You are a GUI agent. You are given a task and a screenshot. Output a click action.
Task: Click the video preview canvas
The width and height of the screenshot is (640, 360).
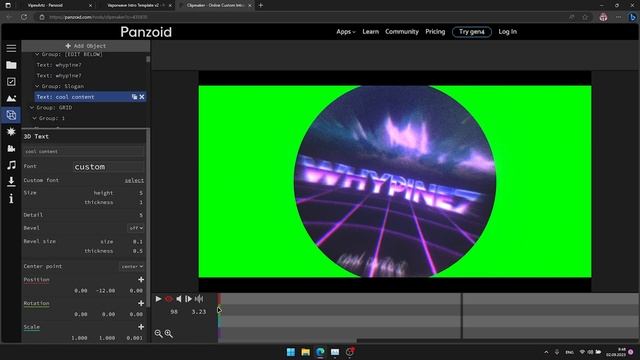click(395, 181)
